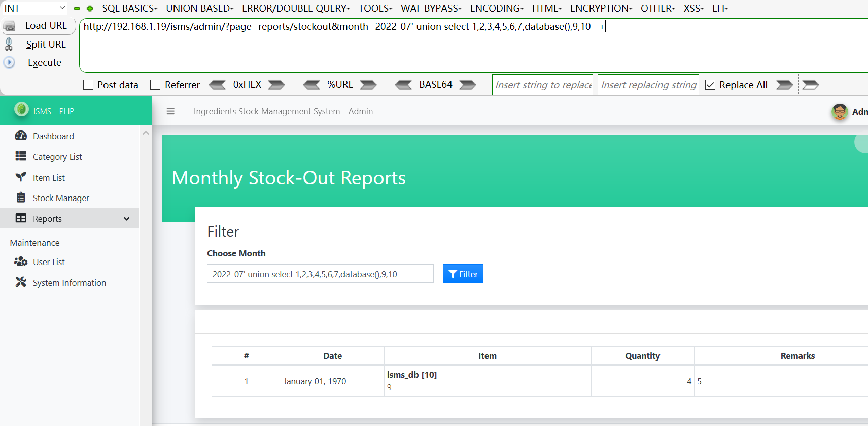Open the OTHER menu

[x=658, y=8]
